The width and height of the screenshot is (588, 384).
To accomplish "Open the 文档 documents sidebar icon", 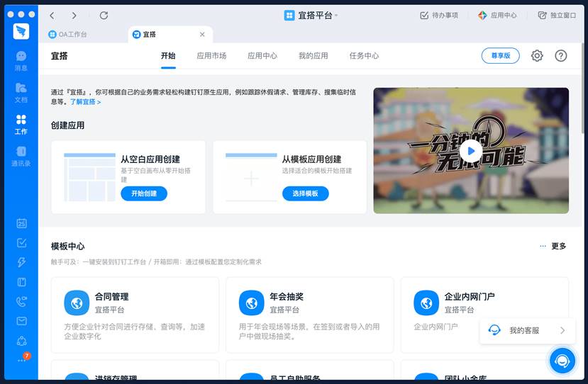I will (x=21, y=92).
